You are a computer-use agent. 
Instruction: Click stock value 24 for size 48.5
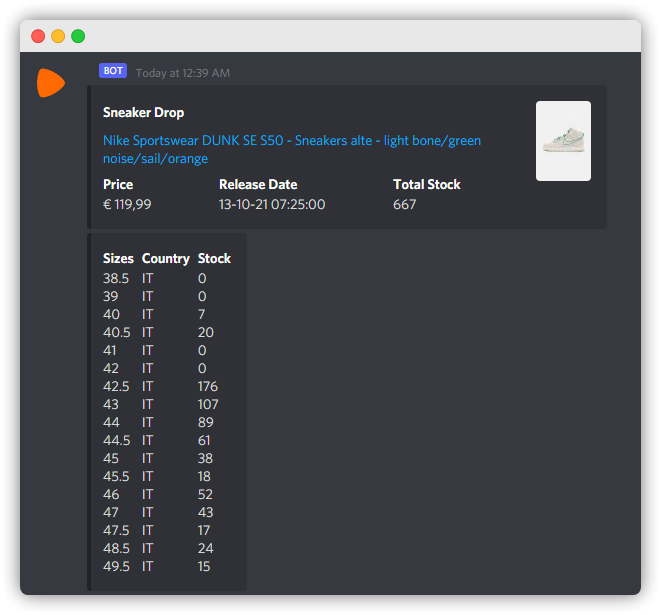coord(206,548)
